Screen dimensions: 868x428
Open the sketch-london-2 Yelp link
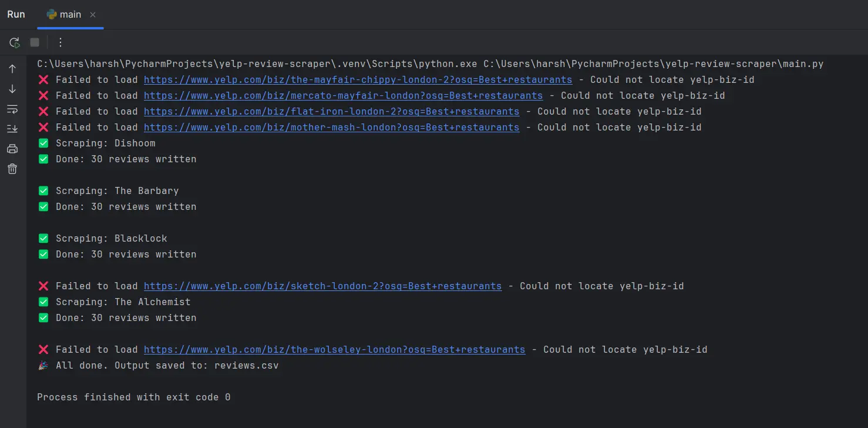(x=322, y=286)
